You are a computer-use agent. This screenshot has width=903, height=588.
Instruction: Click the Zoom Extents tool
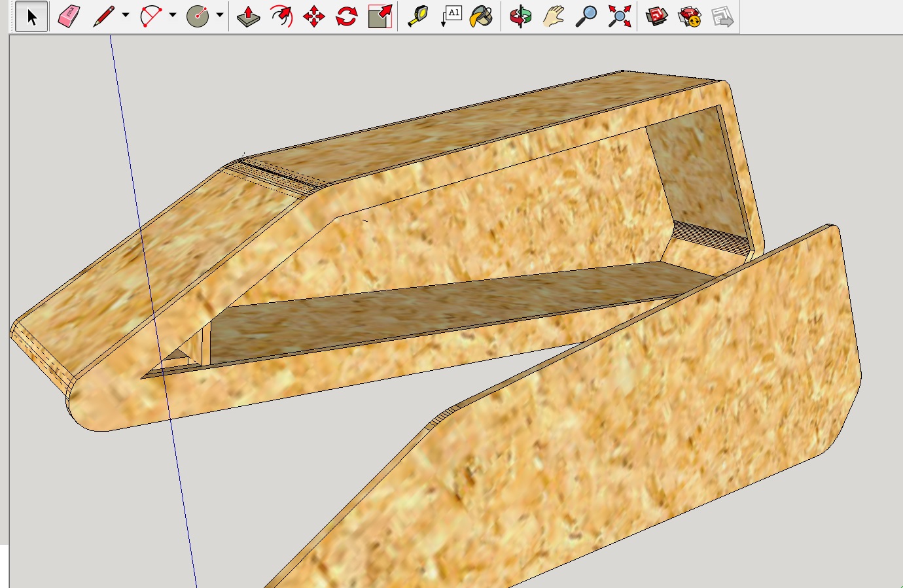(x=619, y=16)
